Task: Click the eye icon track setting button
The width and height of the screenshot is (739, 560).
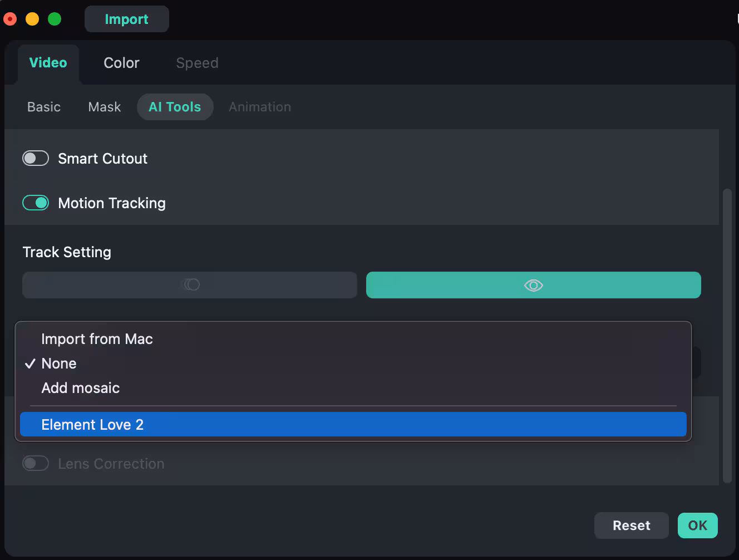Action: point(533,285)
